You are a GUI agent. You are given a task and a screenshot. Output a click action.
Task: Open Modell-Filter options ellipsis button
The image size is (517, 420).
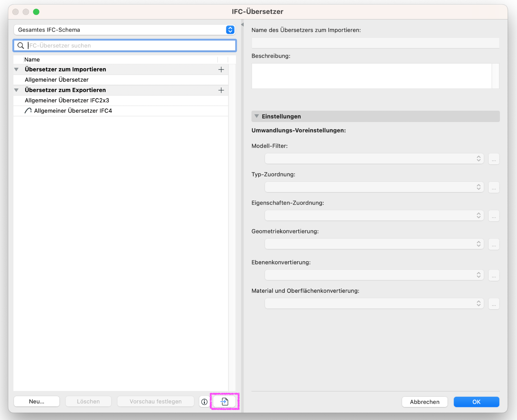click(494, 159)
